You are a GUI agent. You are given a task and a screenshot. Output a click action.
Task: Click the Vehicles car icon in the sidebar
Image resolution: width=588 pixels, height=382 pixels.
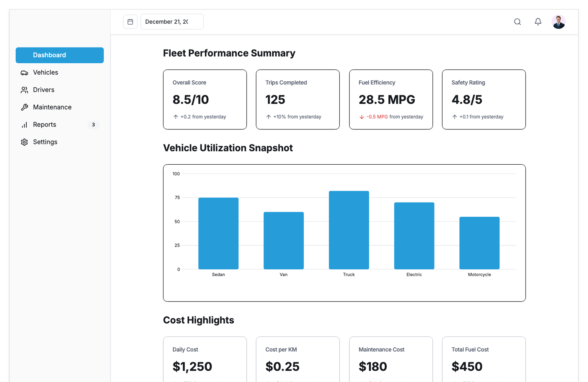click(24, 73)
